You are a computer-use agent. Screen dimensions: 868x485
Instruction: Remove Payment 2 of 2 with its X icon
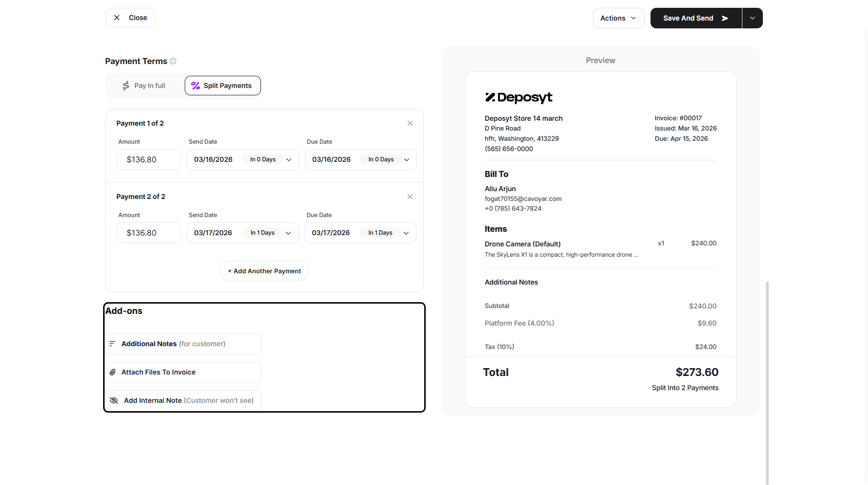(x=410, y=197)
